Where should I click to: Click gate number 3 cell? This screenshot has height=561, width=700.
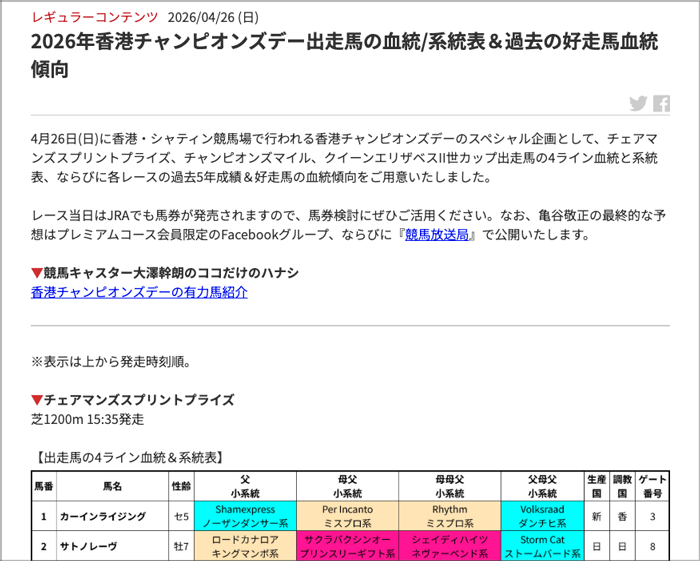653,516
